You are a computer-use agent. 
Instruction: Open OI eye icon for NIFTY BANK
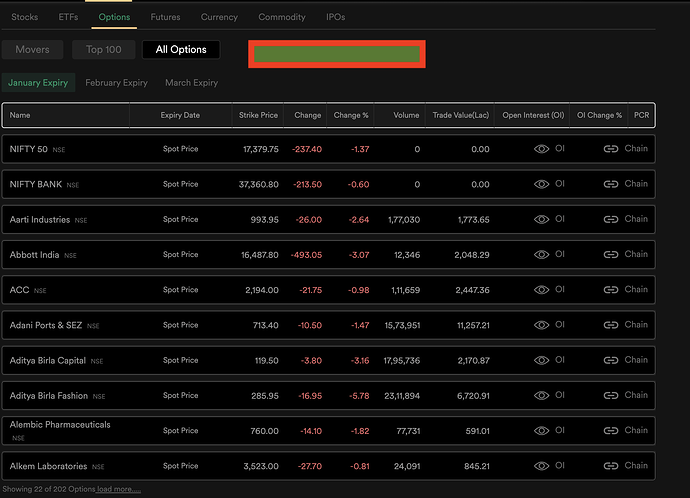541,184
